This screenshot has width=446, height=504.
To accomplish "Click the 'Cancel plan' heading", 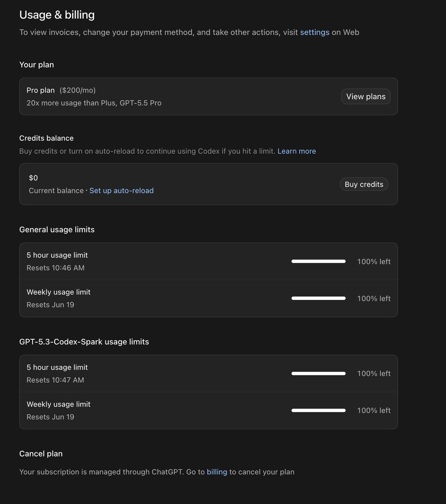I will tap(41, 454).
